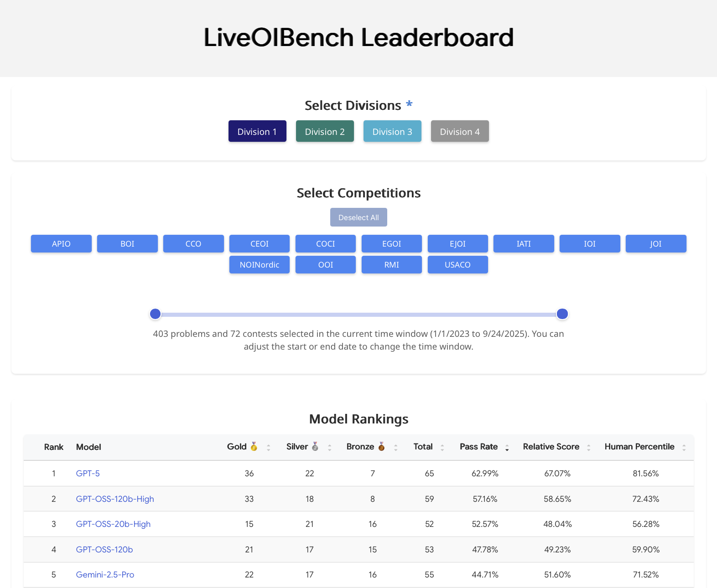Click GPT-5 human percentile 81.56%
Image resolution: width=717 pixels, height=588 pixels.
coord(646,474)
